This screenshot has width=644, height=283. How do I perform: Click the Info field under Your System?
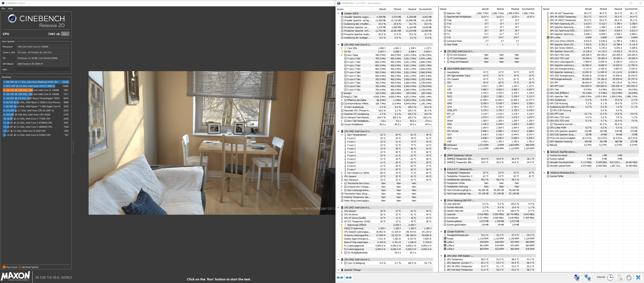click(x=43, y=70)
